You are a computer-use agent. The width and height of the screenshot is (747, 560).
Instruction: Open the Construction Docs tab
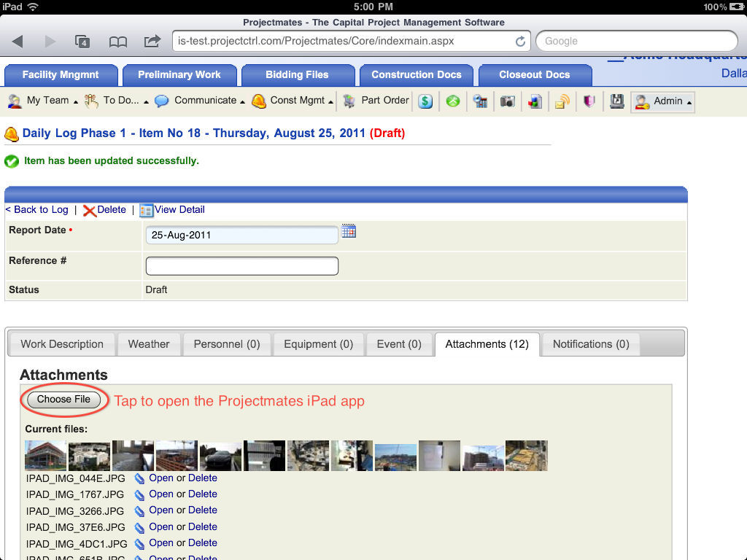tap(417, 75)
